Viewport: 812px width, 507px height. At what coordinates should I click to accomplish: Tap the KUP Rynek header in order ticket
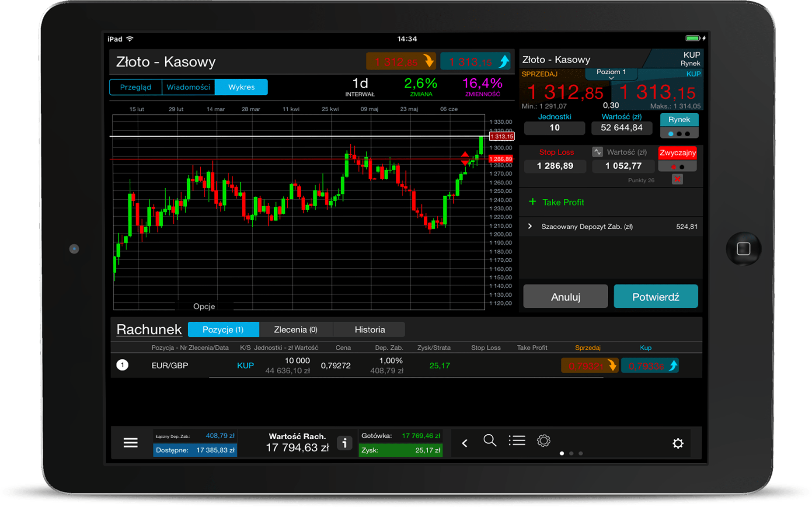pyautogui.click(x=690, y=59)
